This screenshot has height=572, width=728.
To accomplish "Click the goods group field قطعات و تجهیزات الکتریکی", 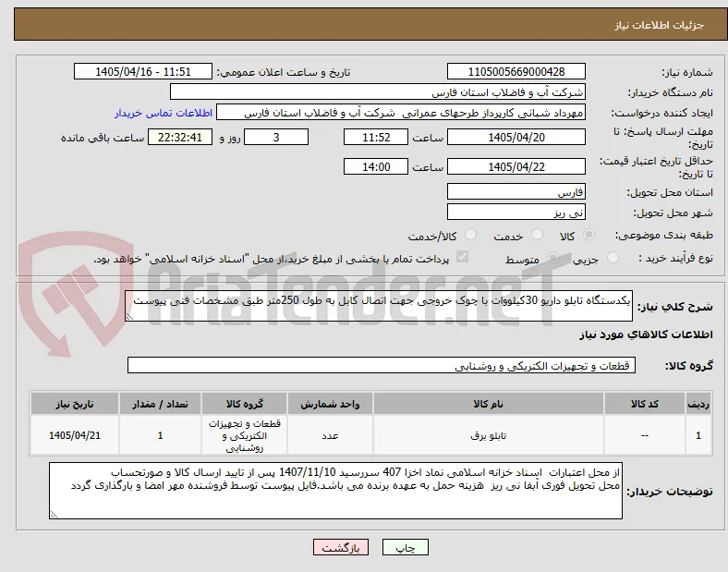I will pyautogui.click(x=382, y=365).
